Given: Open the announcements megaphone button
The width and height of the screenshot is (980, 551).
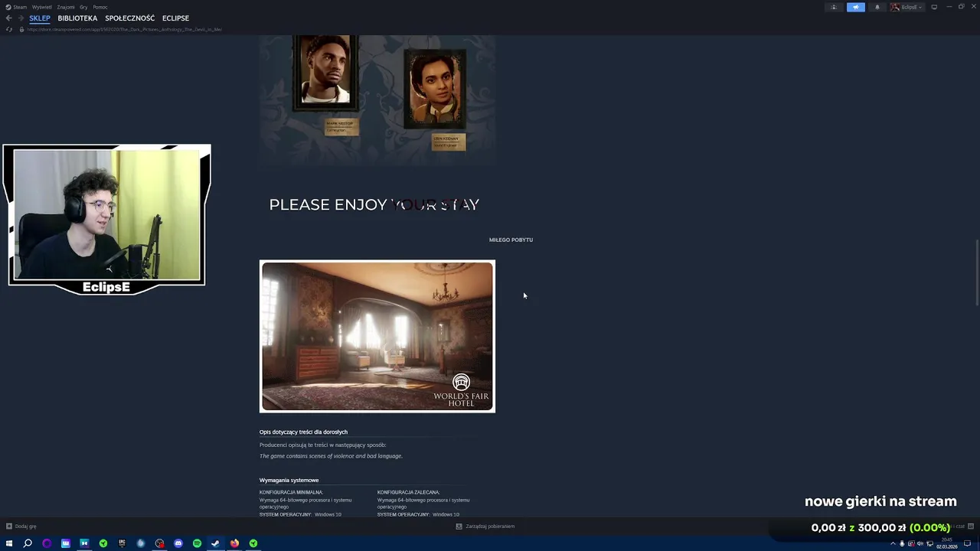Looking at the screenshot, I should [855, 7].
